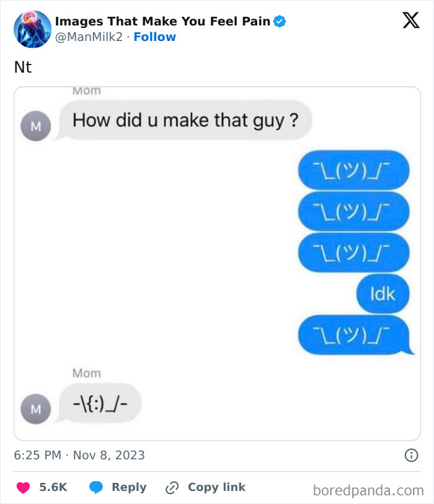434x504 pixels.
Task: Like the tweet with the heart icon
Action: 22,487
